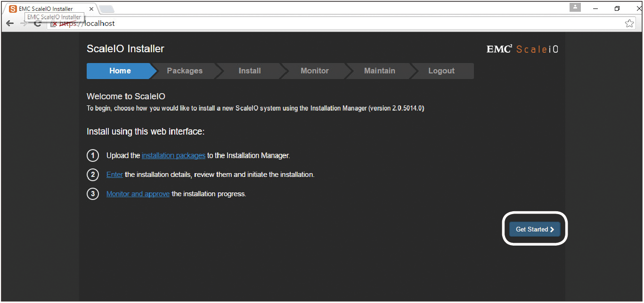Select Logout in the navigation
644x303 pixels.
(441, 71)
